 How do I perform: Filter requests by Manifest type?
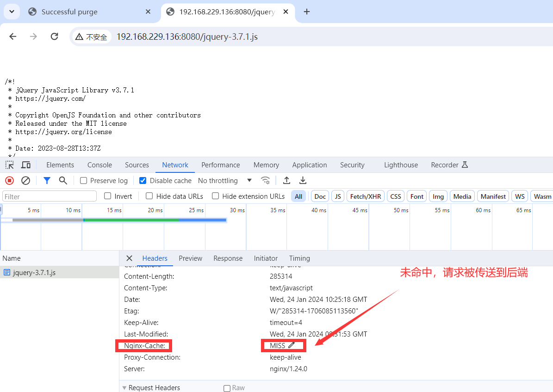(493, 196)
